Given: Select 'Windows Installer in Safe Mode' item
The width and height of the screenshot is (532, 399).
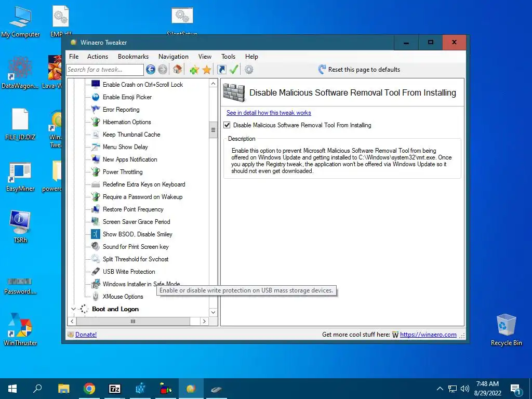Looking at the screenshot, I should click(141, 284).
